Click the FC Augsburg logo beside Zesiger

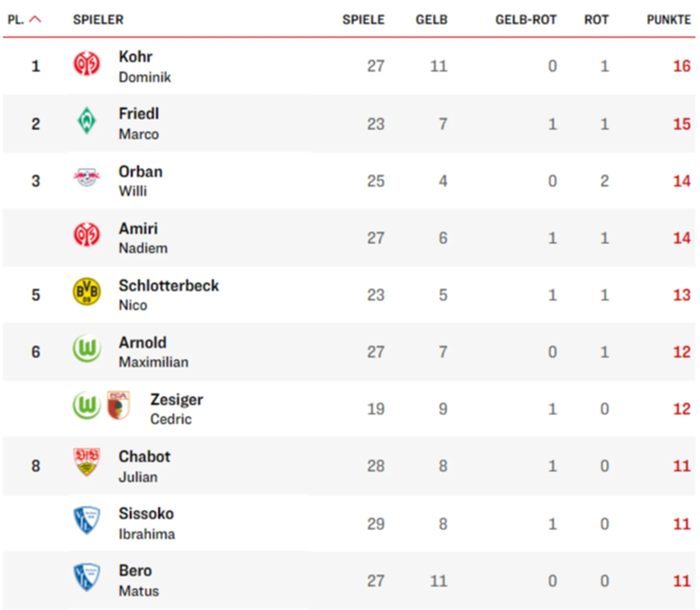coord(118,405)
